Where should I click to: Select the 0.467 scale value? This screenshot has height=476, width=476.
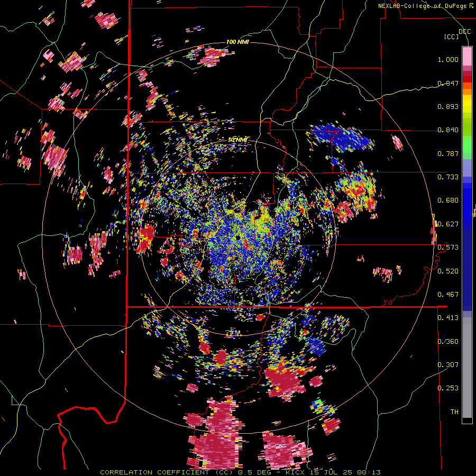(448, 295)
